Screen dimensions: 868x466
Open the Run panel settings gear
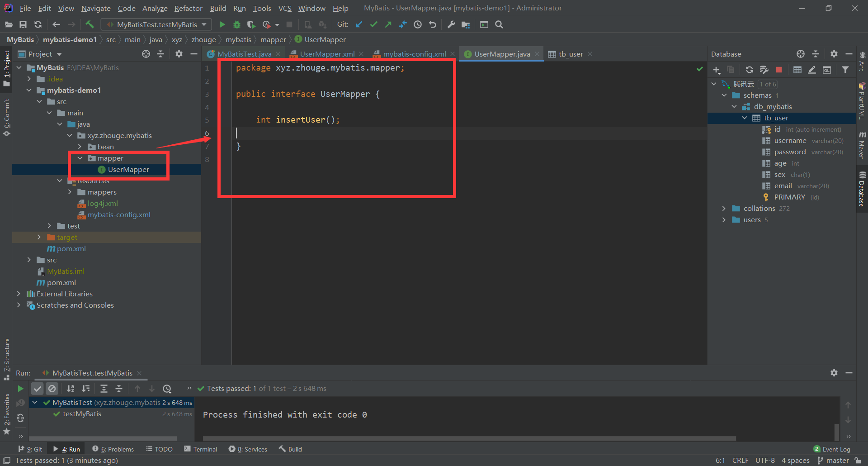click(834, 373)
